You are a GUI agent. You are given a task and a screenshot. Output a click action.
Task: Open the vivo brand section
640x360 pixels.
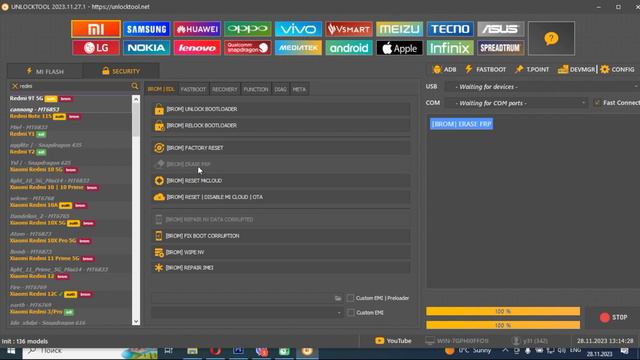click(x=298, y=29)
